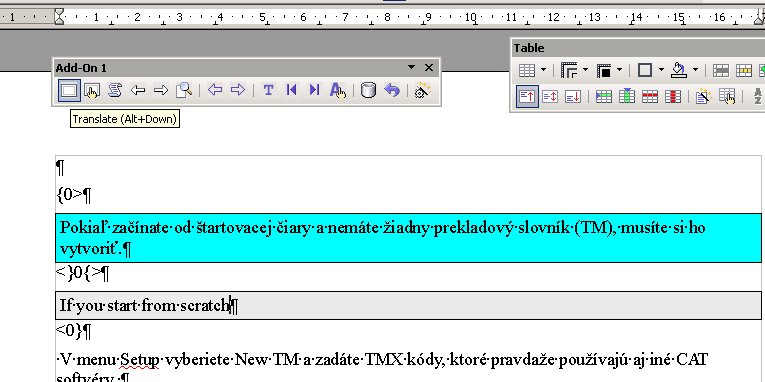Viewport: 765px width, 382px height.
Task: Click the Table Properties icon with hand
Action: click(727, 96)
